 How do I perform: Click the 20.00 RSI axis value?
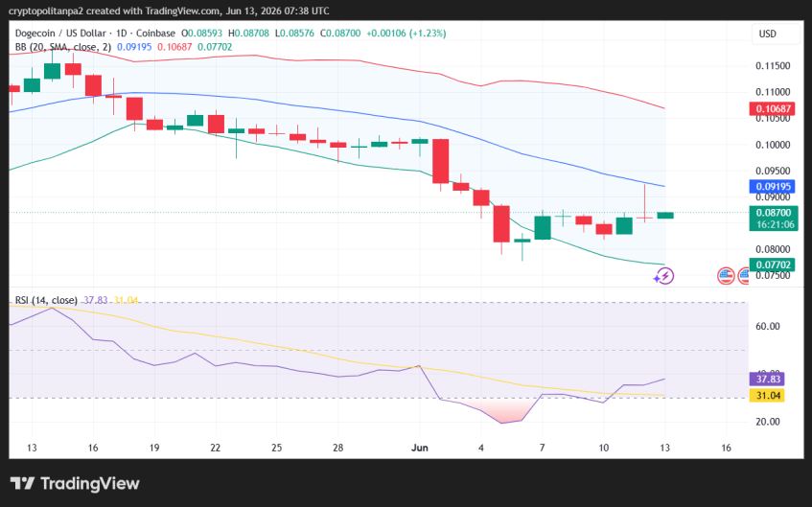[x=768, y=422]
